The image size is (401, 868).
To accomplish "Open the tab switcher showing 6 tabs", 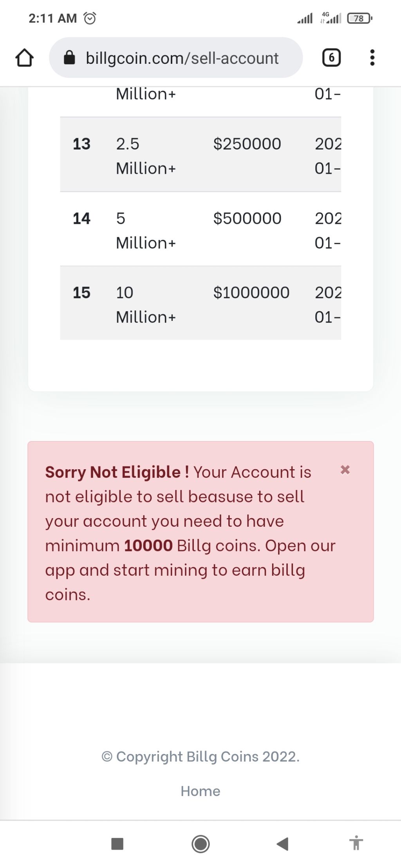I will [331, 58].
